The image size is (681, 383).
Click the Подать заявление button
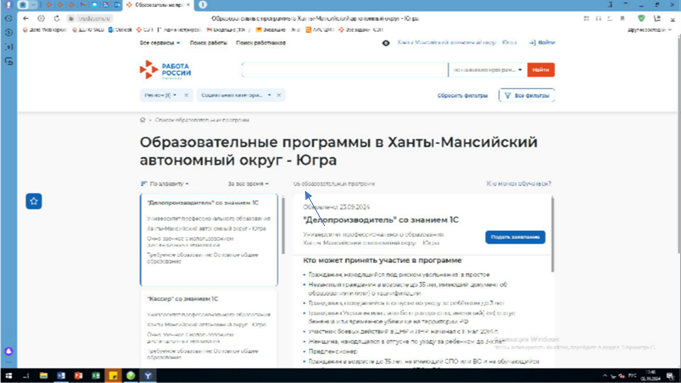[515, 237]
